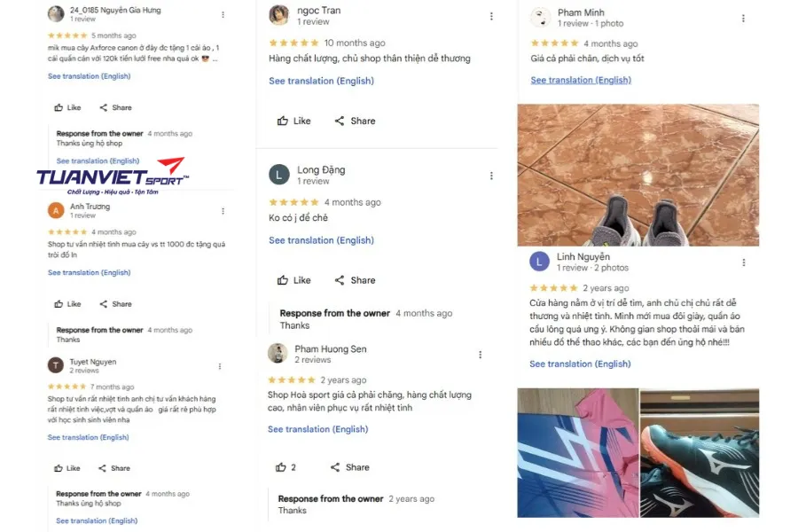Click Long Đặng's profile avatar

[x=279, y=176]
